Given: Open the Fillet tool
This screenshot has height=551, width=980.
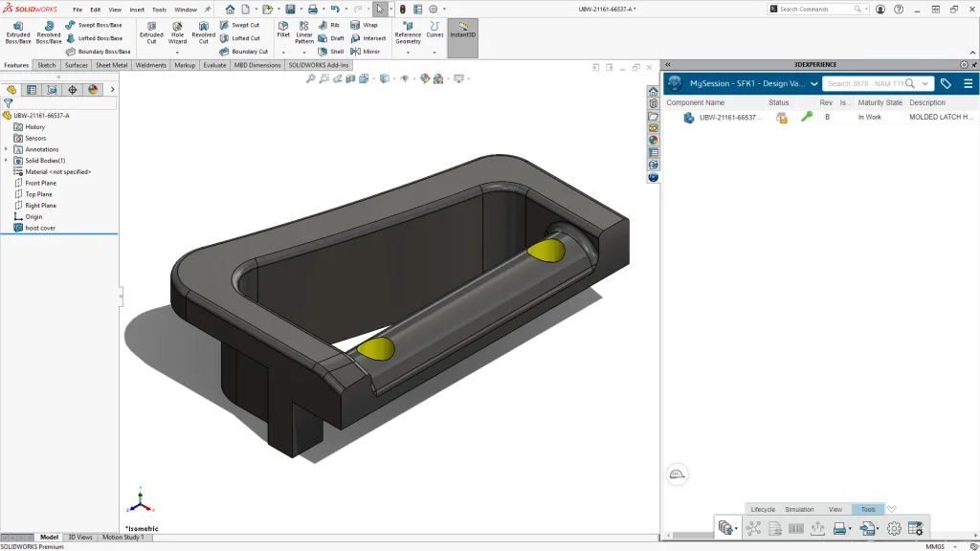Looking at the screenshot, I should tap(282, 32).
